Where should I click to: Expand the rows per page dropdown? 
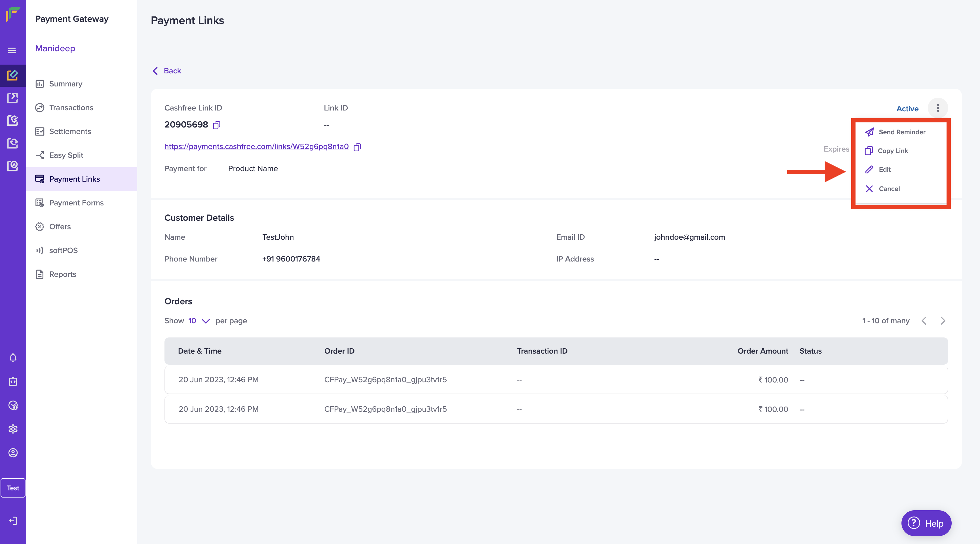click(199, 321)
